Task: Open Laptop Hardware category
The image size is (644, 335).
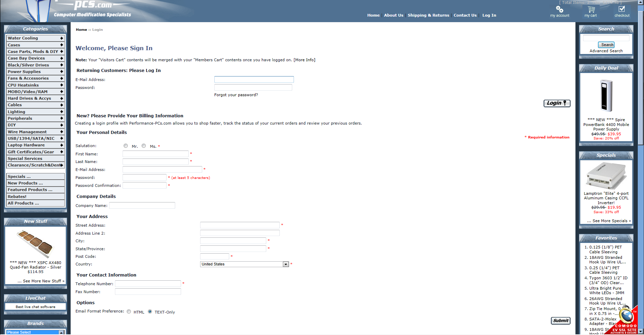Action: click(x=35, y=145)
